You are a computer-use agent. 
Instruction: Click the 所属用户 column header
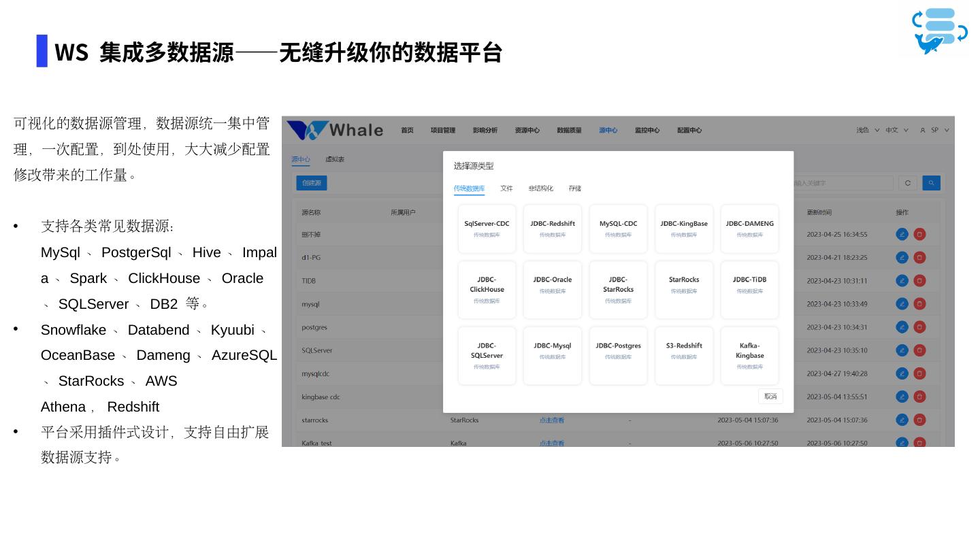pos(403,212)
